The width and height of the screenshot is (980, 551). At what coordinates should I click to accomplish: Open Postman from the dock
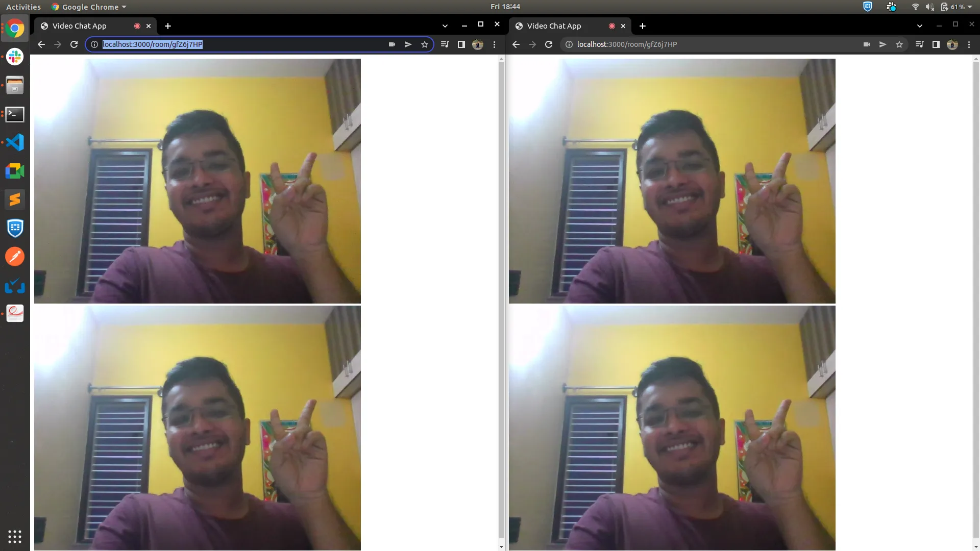point(15,257)
